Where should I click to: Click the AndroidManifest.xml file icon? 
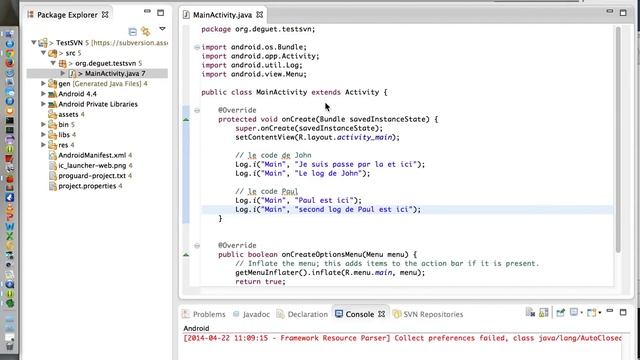tap(52, 155)
